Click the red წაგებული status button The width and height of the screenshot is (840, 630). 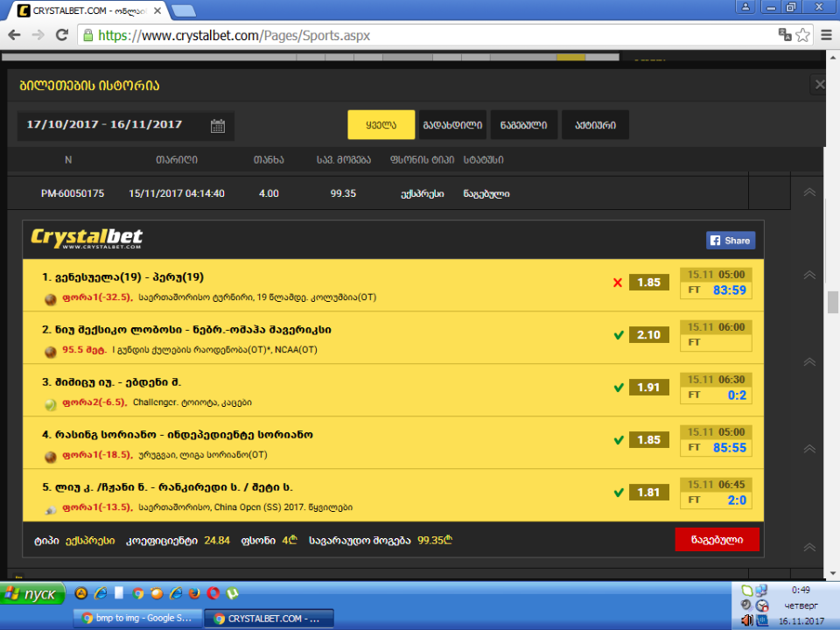pyautogui.click(x=717, y=540)
